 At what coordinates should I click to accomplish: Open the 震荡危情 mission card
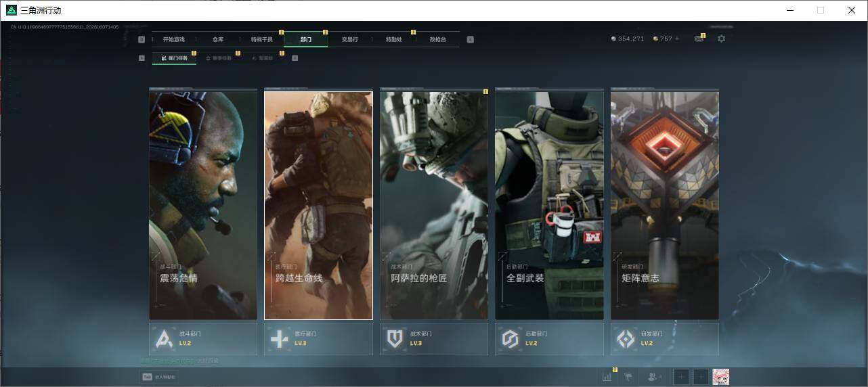[203, 205]
